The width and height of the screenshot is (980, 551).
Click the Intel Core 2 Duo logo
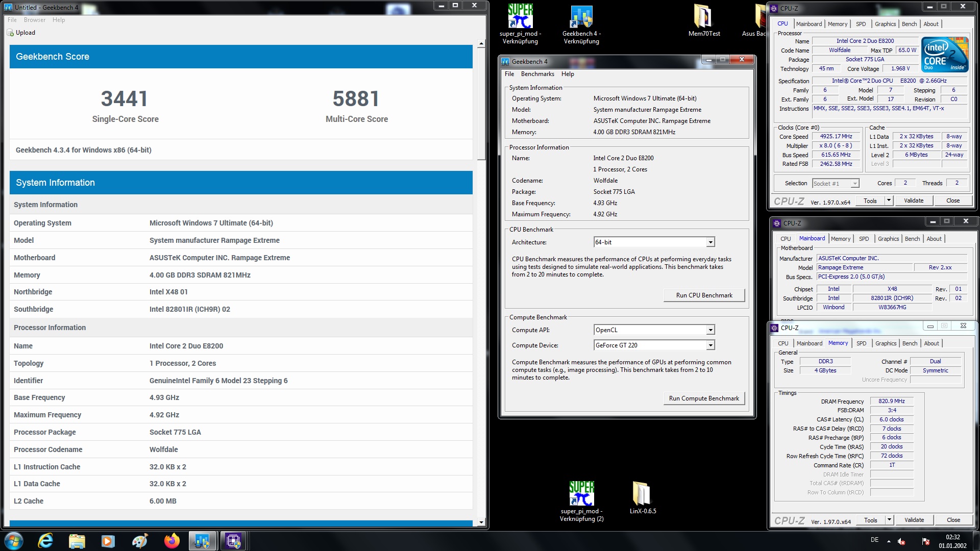click(x=945, y=54)
